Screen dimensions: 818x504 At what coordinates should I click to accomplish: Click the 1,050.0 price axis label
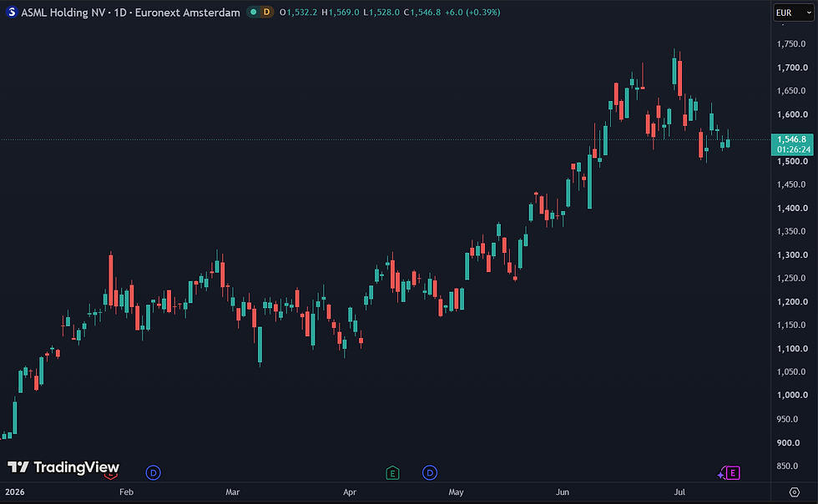click(791, 372)
